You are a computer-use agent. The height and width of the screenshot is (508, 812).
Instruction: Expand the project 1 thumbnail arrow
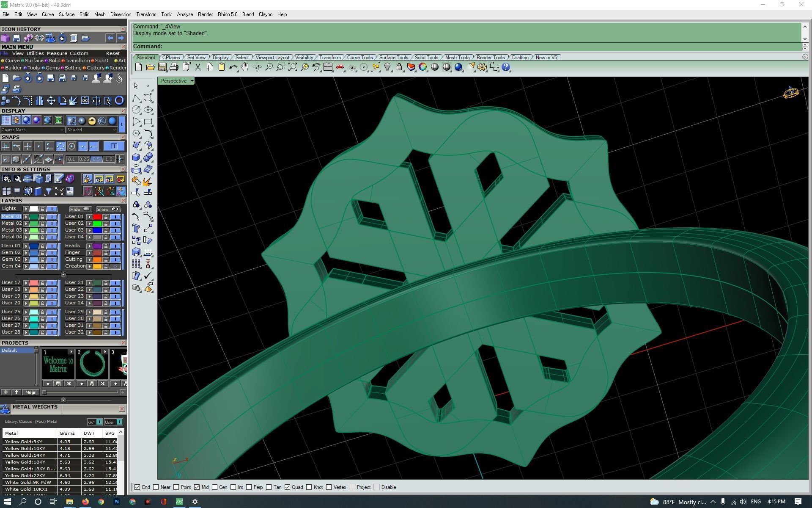pyautogui.click(x=71, y=352)
